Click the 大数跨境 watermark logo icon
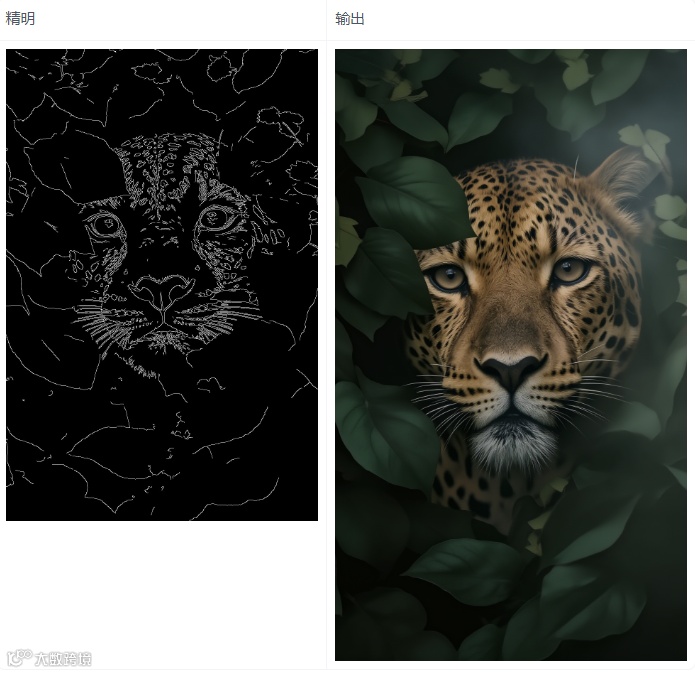The image size is (695, 673). point(20,658)
